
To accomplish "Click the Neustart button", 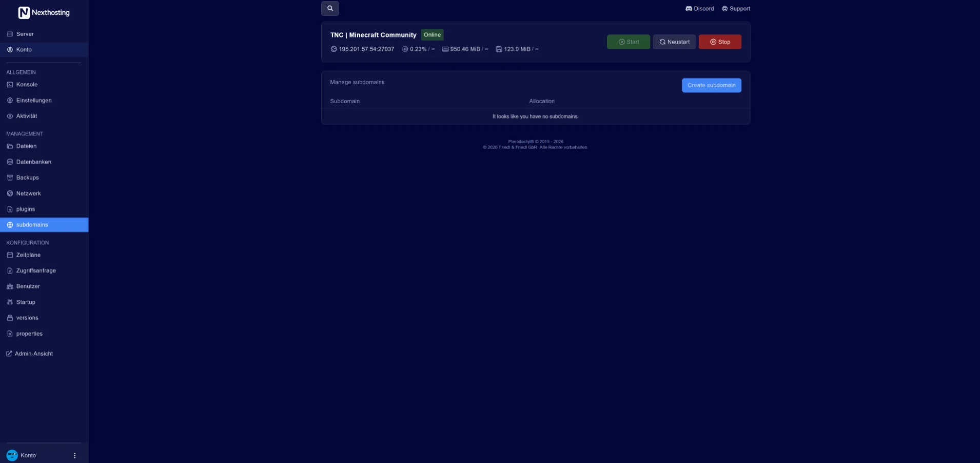I will 674,42.
